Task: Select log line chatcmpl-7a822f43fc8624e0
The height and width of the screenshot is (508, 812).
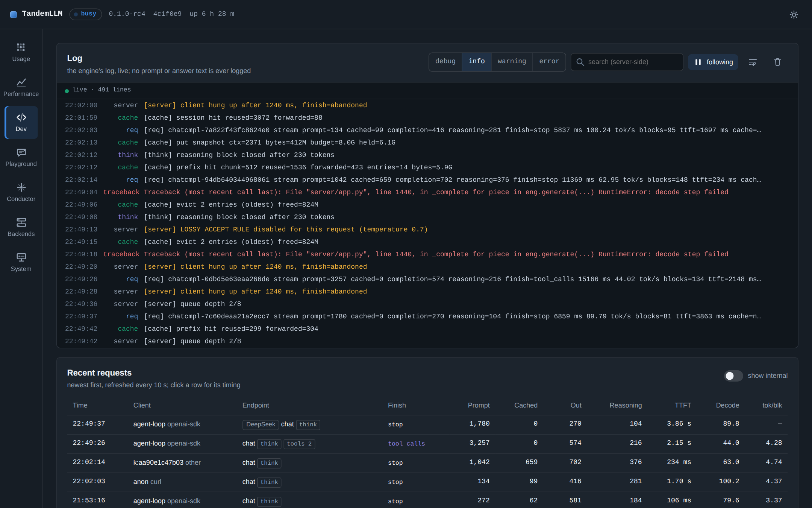Action: (x=427, y=130)
